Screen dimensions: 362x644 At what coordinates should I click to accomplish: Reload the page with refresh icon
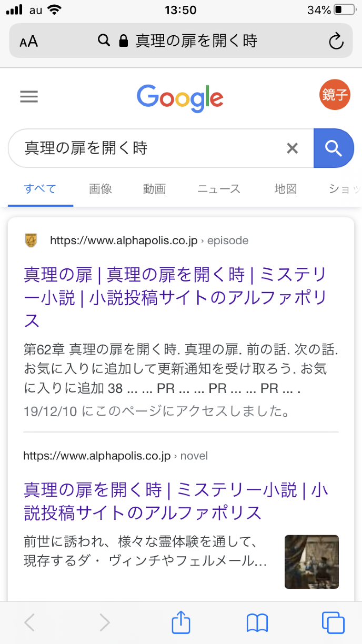coord(336,41)
